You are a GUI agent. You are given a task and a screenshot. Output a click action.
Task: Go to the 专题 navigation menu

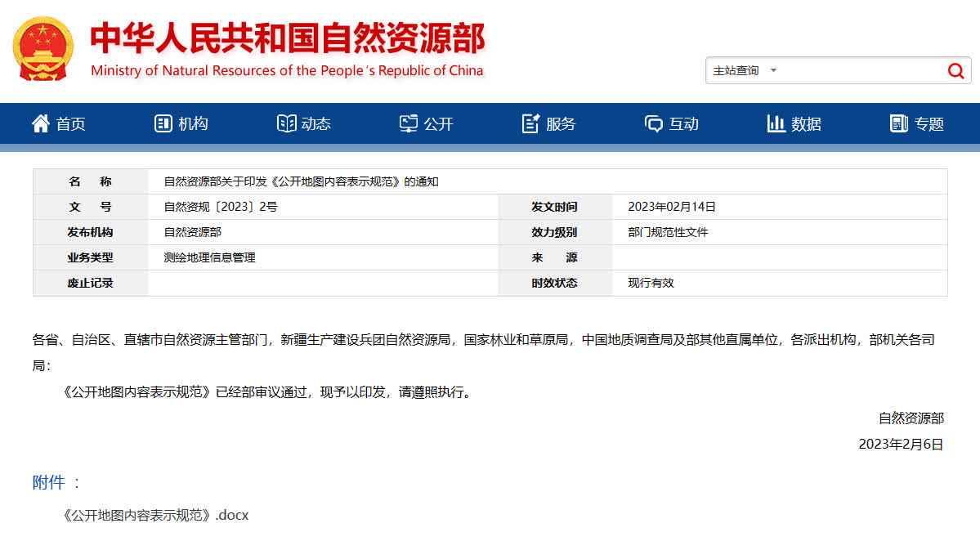pos(929,124)
